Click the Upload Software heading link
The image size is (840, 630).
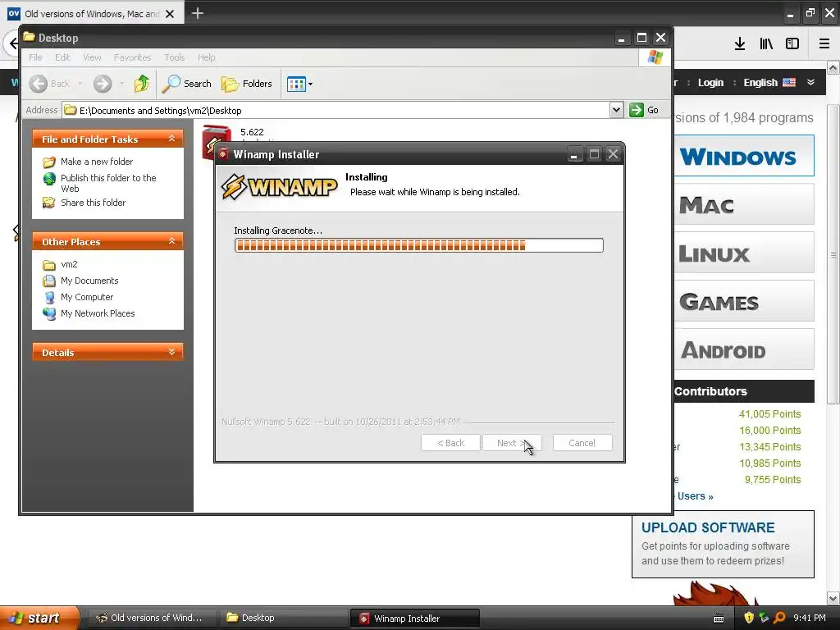tap(708, 527)
